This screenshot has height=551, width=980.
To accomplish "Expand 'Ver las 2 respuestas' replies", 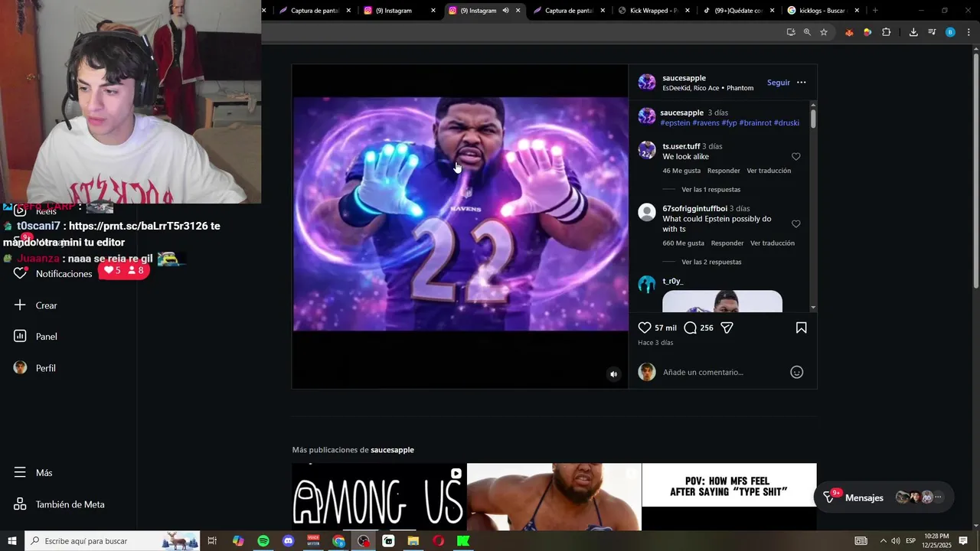I will [711, 262].
